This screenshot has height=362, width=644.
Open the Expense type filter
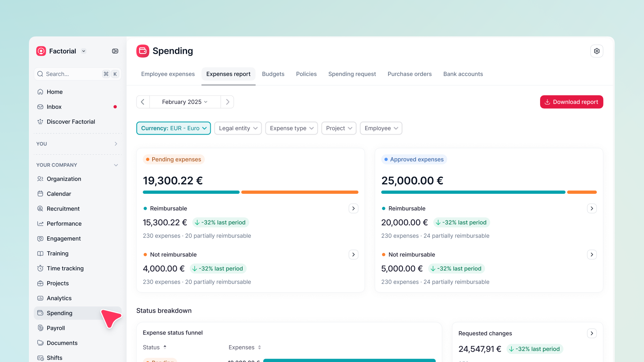[292, 128]
